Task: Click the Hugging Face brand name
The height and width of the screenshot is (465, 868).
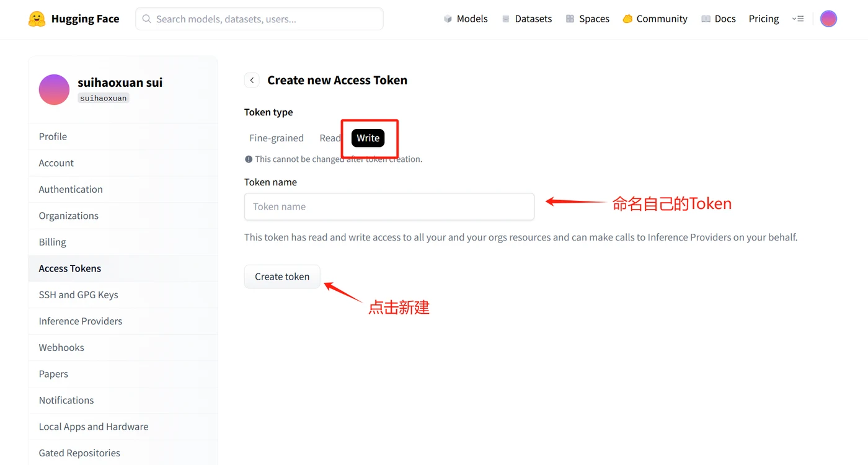Action: point(85,19)
